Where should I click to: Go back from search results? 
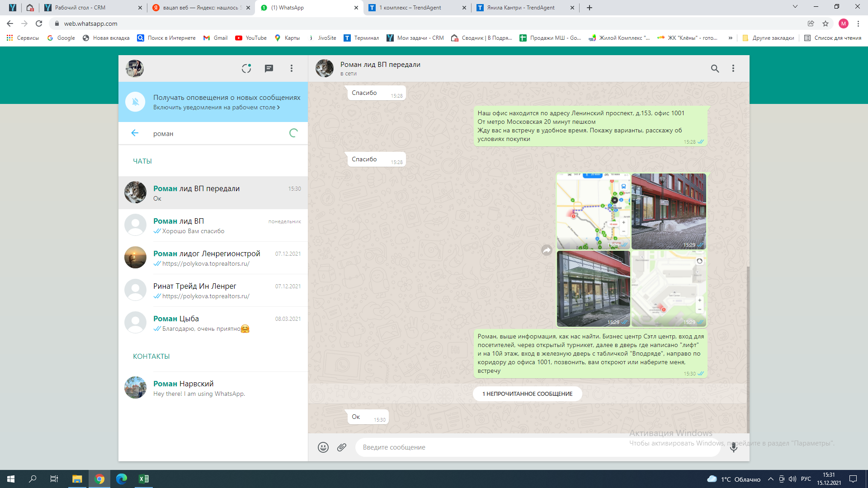point(135,133)
